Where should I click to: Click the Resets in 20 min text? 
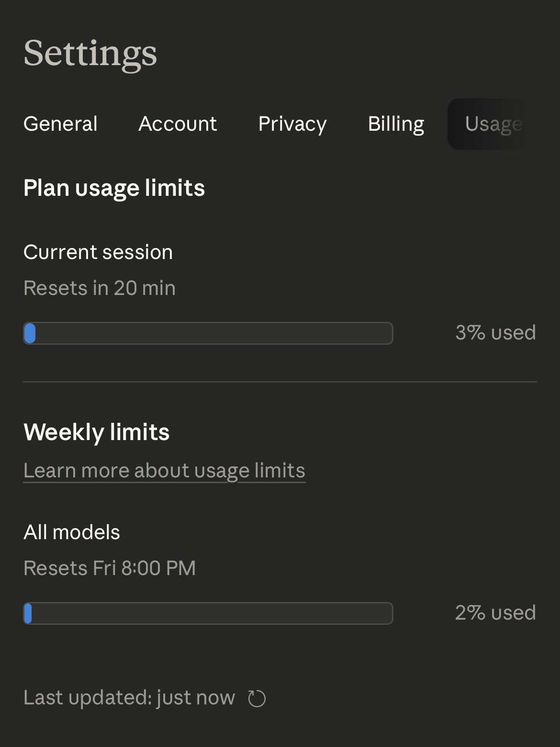pos(100,288)
